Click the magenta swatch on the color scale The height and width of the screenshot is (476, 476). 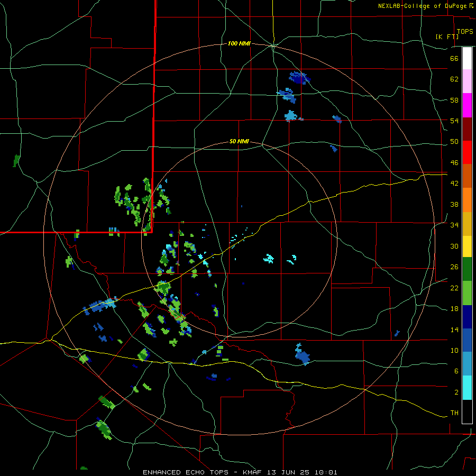467,105
